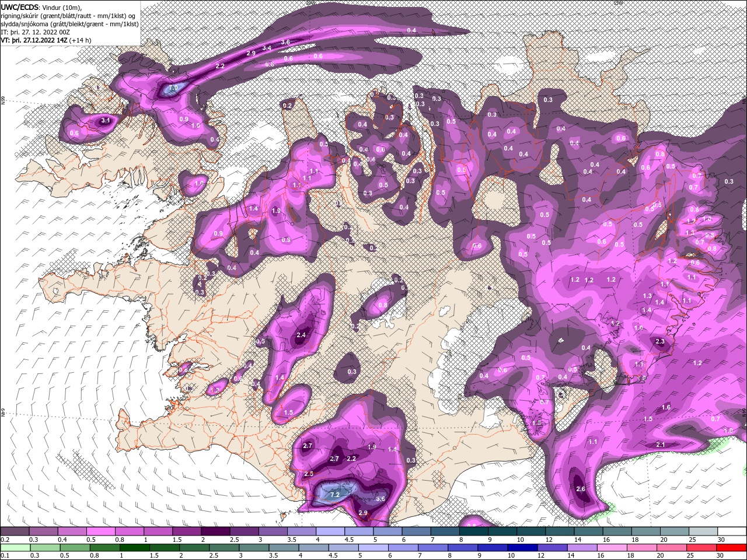Click the rigning/skúrir legend description line
Image resolution: width=747 pixels, height=560 pixels.
click(x=68, y=16)
